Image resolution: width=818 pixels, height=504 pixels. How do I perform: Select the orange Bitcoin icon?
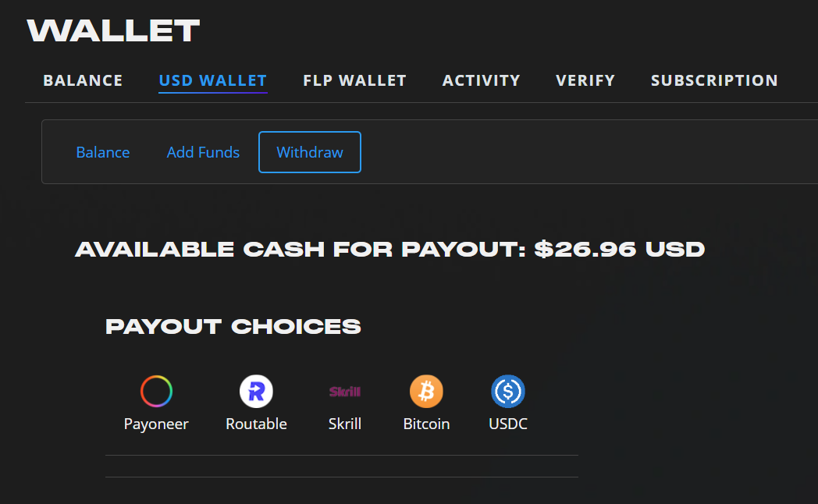(x=426, y=391)
